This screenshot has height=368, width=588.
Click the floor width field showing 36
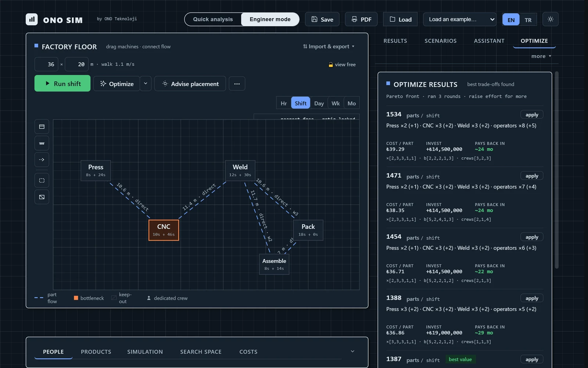coord(46,64)
